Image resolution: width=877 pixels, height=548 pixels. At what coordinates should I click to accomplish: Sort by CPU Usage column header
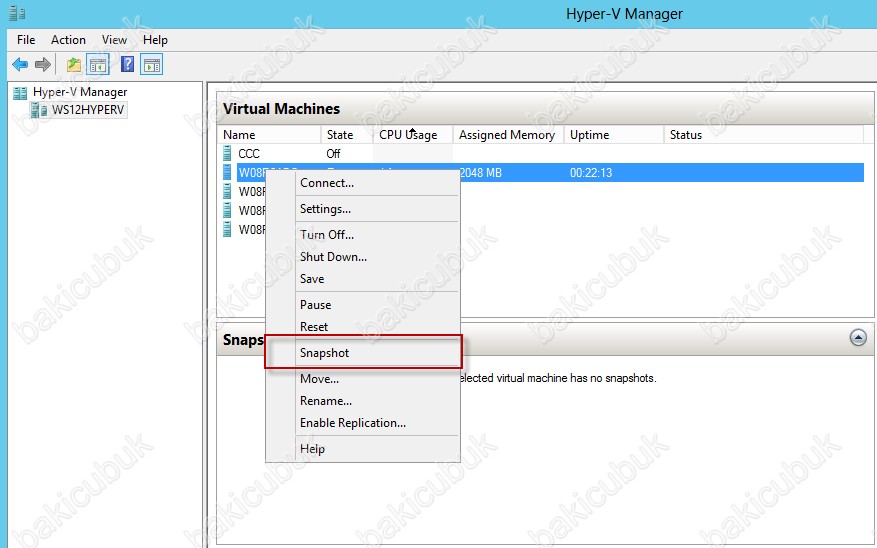point(412,134)
